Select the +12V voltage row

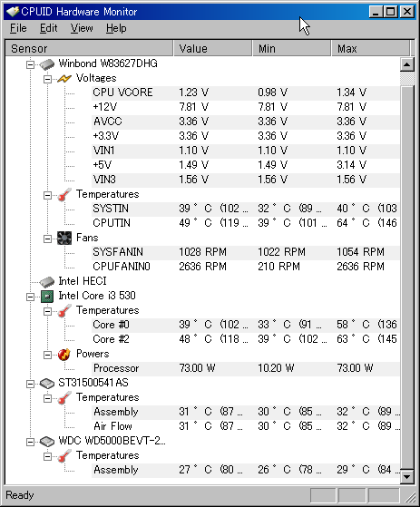click(246, 107)
